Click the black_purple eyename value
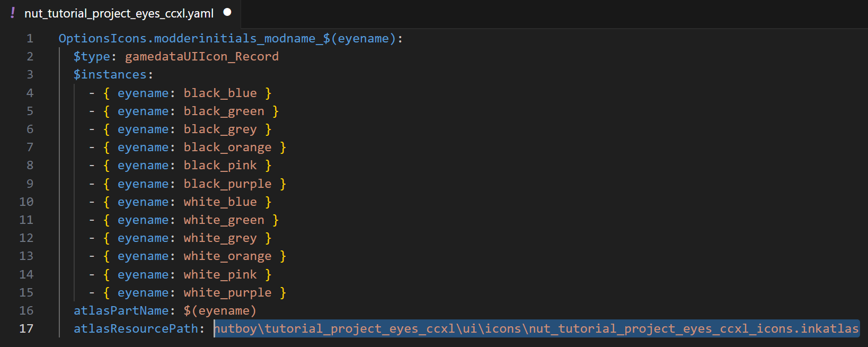868x347 pixels. (227, 184)
